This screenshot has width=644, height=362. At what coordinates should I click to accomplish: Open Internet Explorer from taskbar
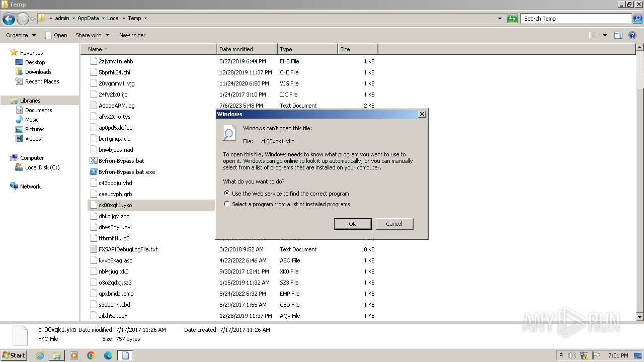[40, 355]
